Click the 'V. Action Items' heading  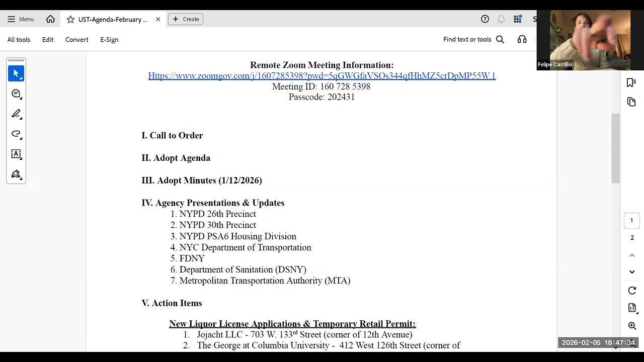pos(172,303)
